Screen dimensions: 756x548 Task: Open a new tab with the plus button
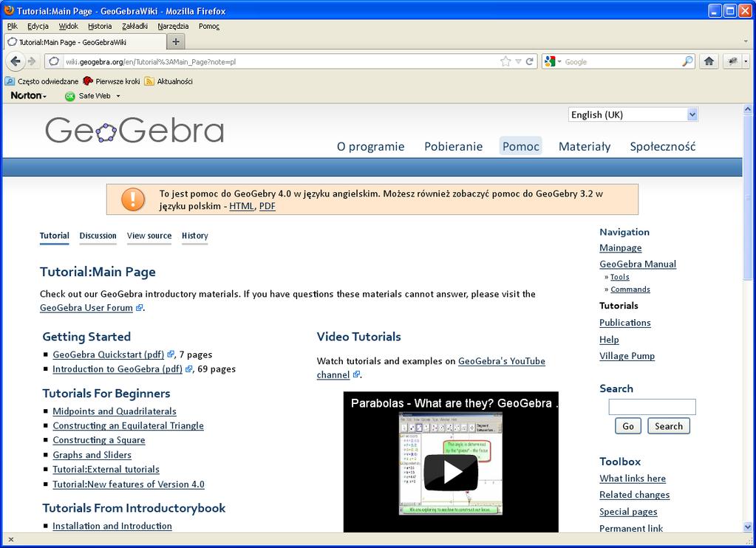tap(175, 42)
